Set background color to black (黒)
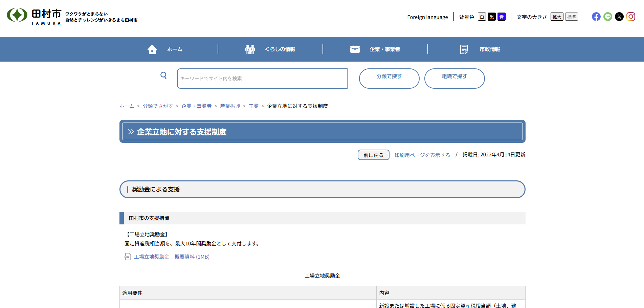Image resolution: width=644 pixels, height=308 pixels. pyautogui.click(x=492, y=17)
